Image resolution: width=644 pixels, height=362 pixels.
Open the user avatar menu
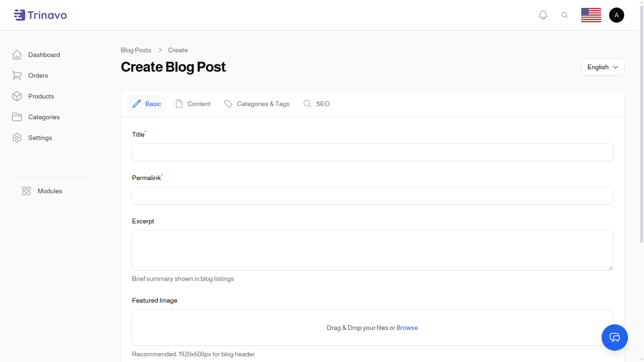[x=617, y=15]
